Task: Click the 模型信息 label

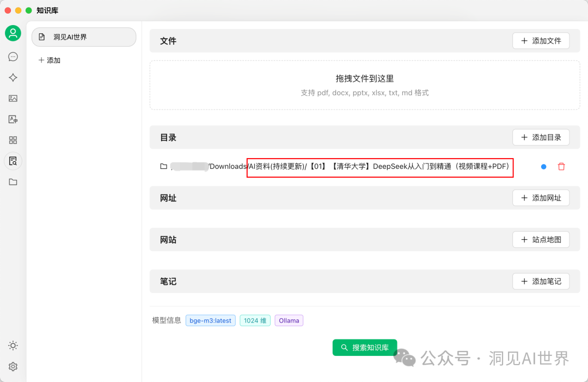Action: [x=167, y=320]
